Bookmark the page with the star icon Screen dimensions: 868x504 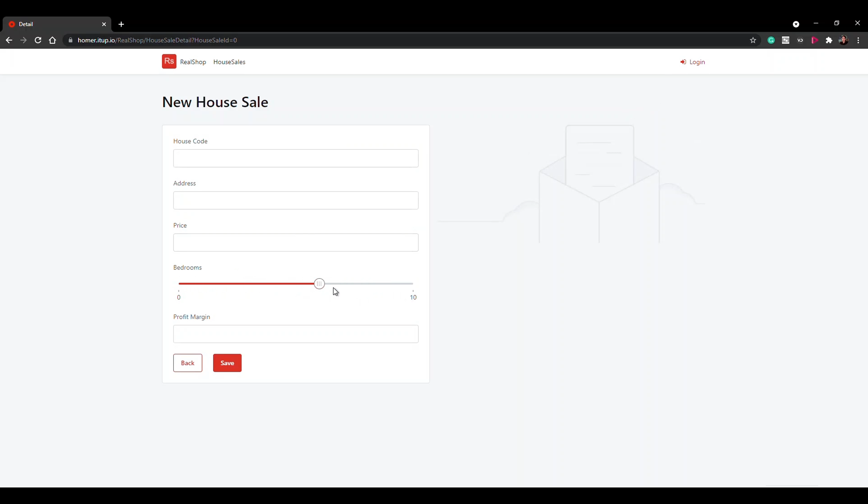pos(753,40)
